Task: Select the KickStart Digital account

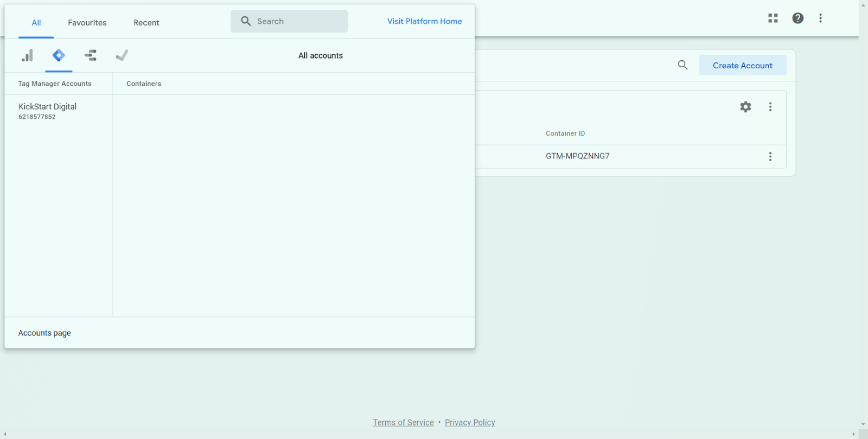Action: point(59,111)
